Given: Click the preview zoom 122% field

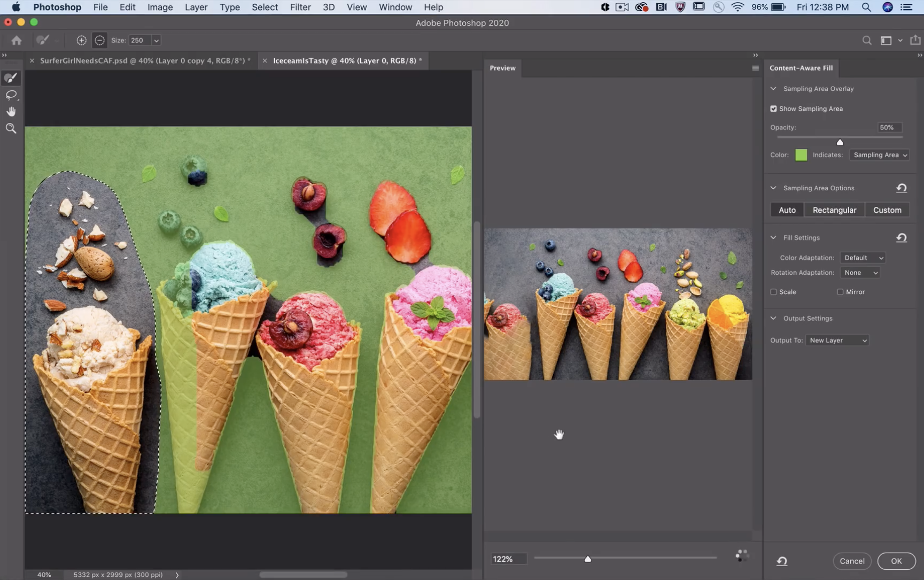Looking at the screenshot, I should [x=508, y=559].
